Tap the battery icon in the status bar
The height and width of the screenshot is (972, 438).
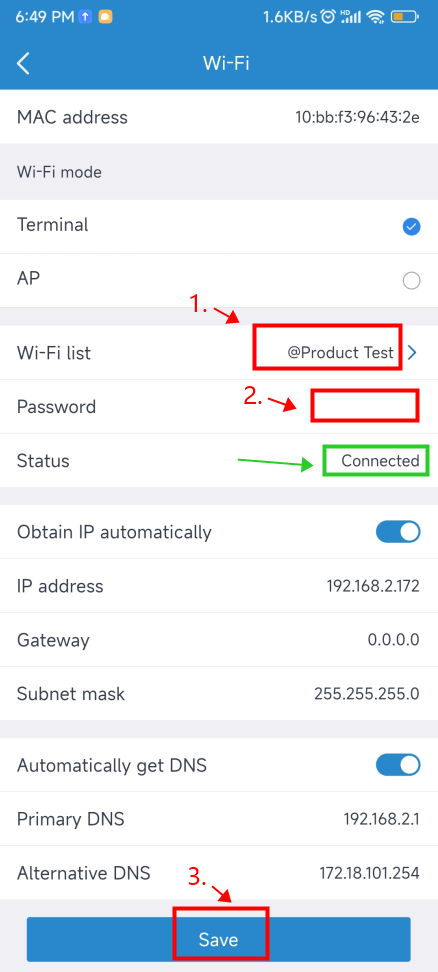pyautogui.click(x=406, y=17)
